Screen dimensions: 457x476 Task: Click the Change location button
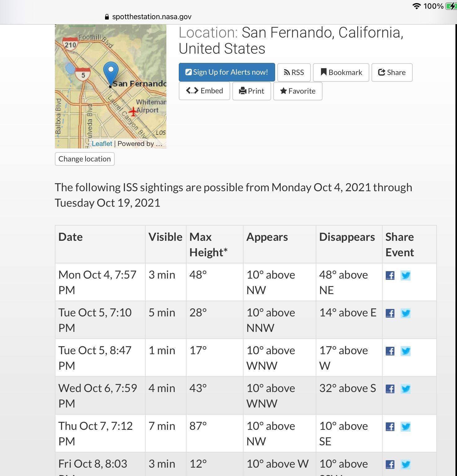pos(85,159)
